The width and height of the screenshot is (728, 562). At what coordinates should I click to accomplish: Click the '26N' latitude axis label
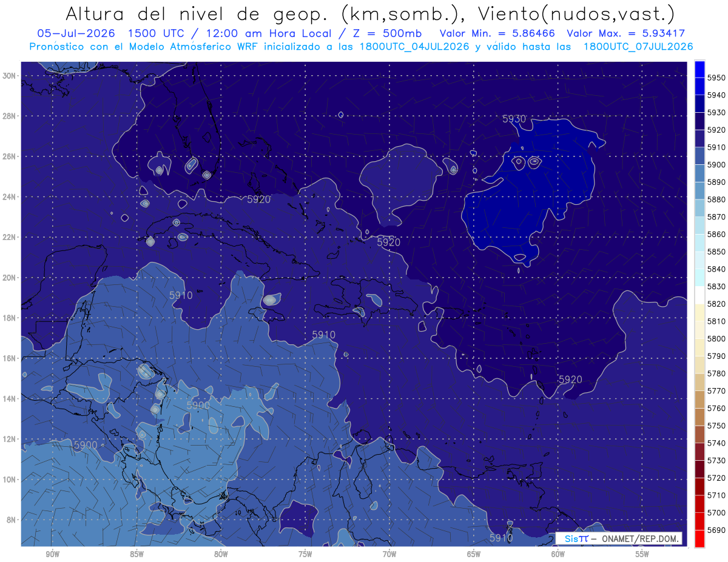pos(9,156)
